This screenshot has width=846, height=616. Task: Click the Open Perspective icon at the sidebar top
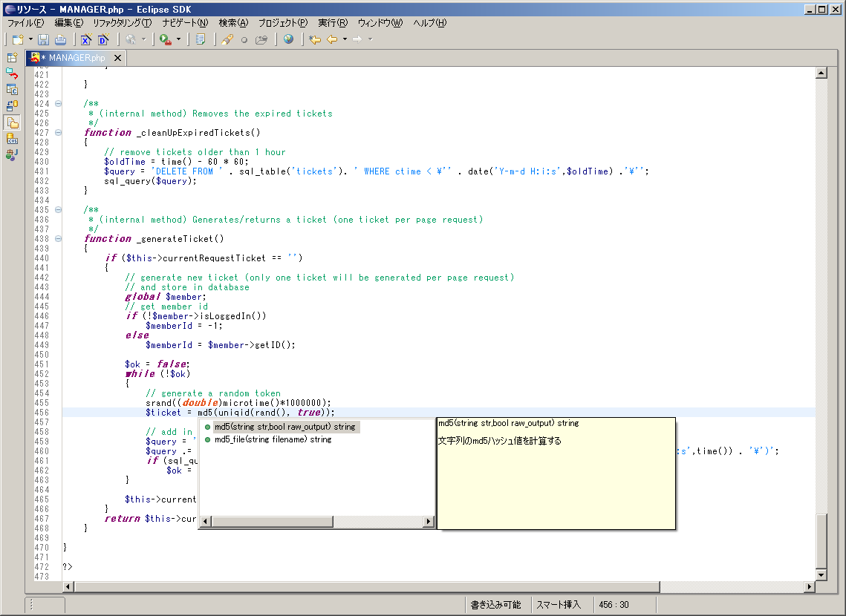click(12, 57)
